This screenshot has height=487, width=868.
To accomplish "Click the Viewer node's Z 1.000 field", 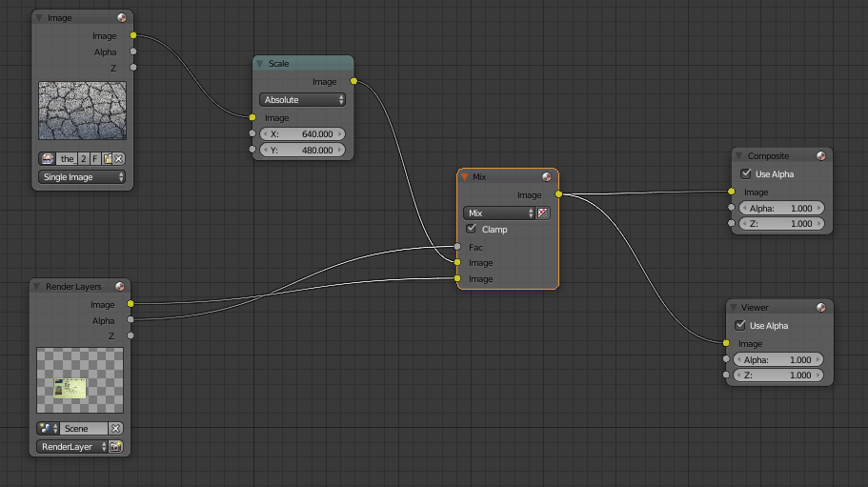I will pos(777,375).
